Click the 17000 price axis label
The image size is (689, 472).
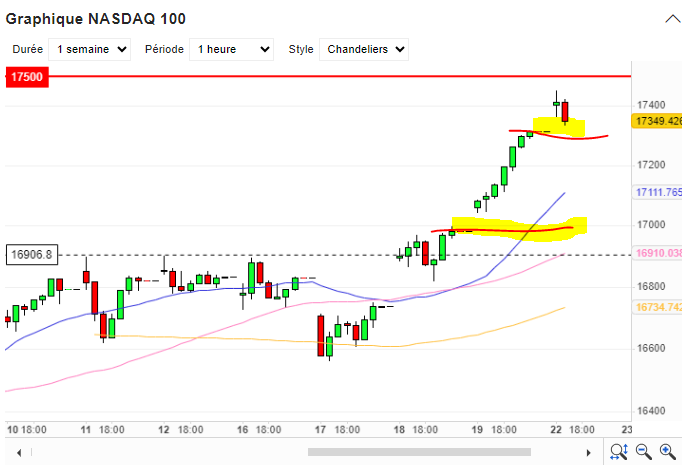coord(651,225)
